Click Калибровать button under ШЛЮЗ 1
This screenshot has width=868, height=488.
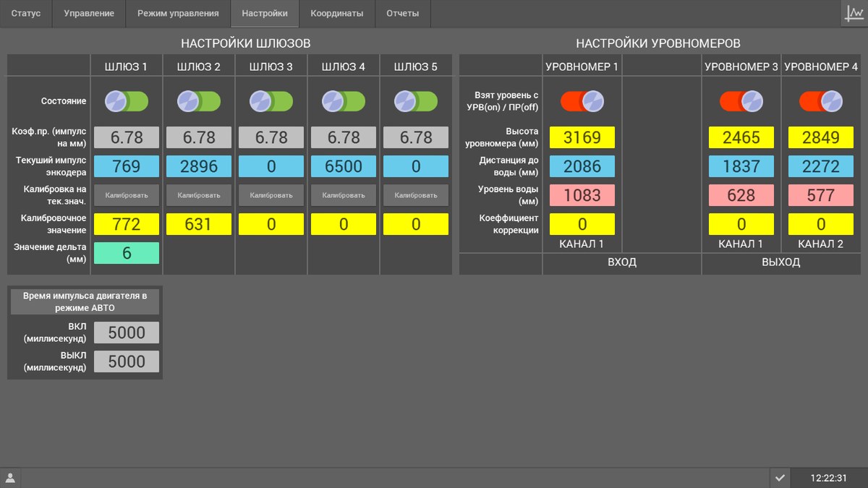click(127, 195)
